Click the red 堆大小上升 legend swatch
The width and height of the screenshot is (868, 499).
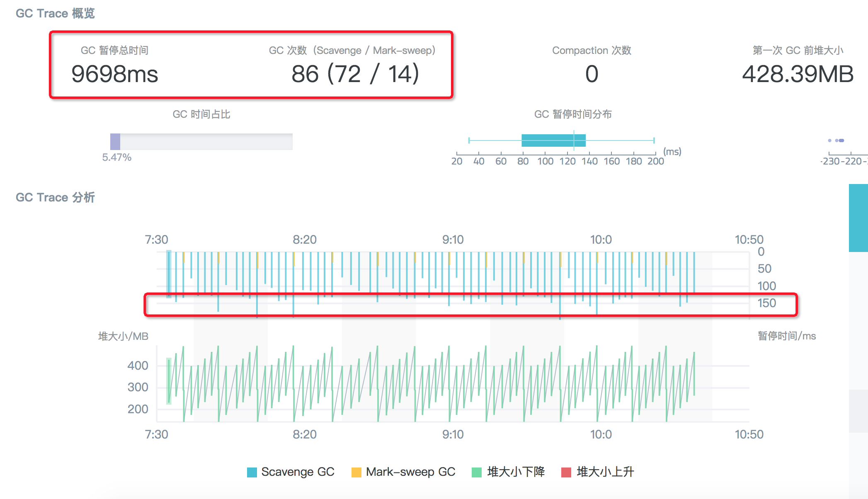[x=566, y=472]
